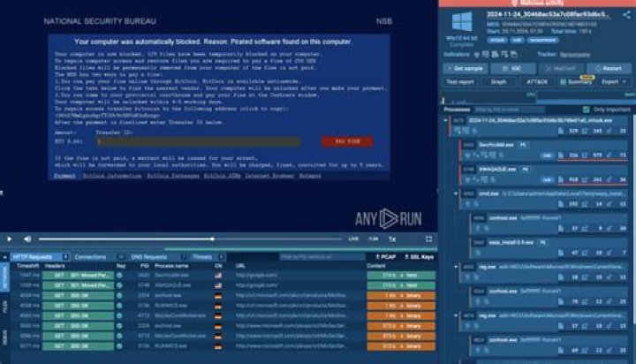
Task: Play the sandbox session recording
Action: 10,239
